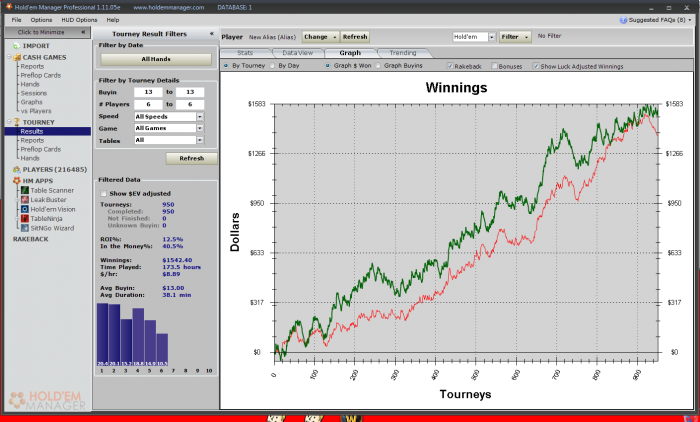Open the Help menu

click(x=112, y=20)
